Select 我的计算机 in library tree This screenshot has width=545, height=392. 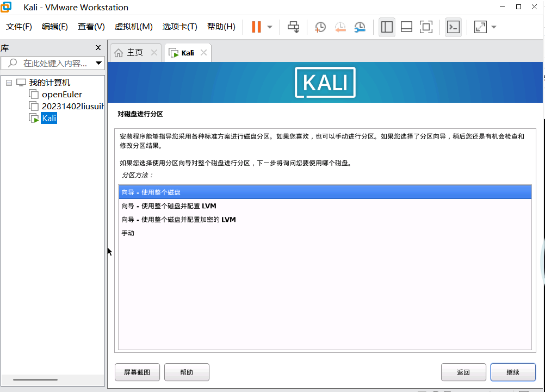[49, 82]
